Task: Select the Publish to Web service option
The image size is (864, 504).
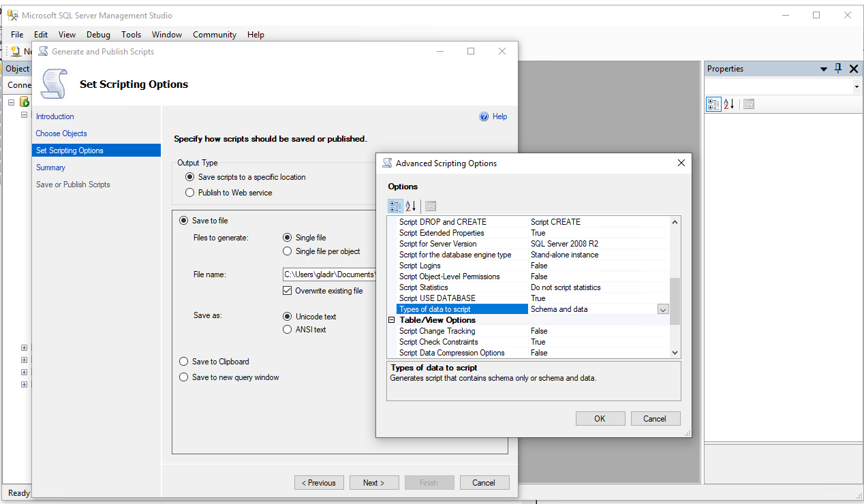Action: coord(190,193)
